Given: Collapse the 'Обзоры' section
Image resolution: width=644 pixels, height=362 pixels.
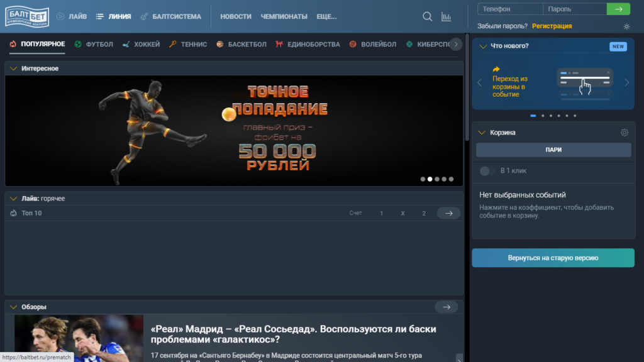Looking at the screenshot, I should 14,307.
